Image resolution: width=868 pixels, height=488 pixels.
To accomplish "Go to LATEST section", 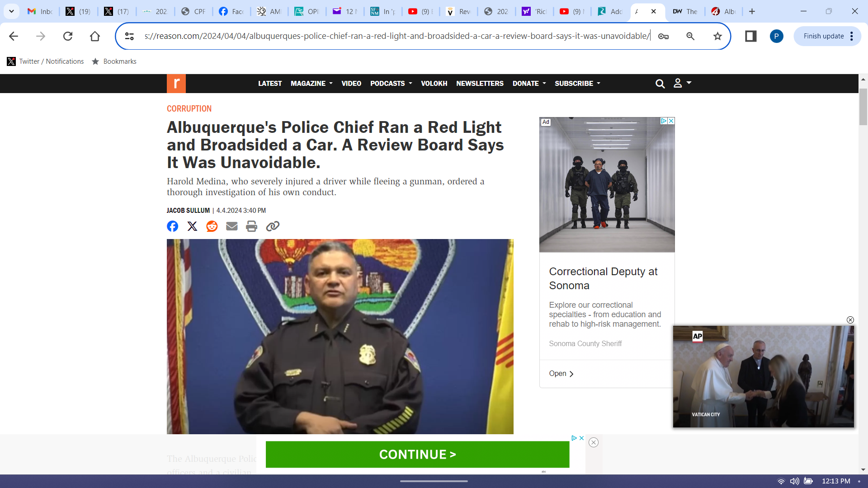I will [x=270, y=84].
